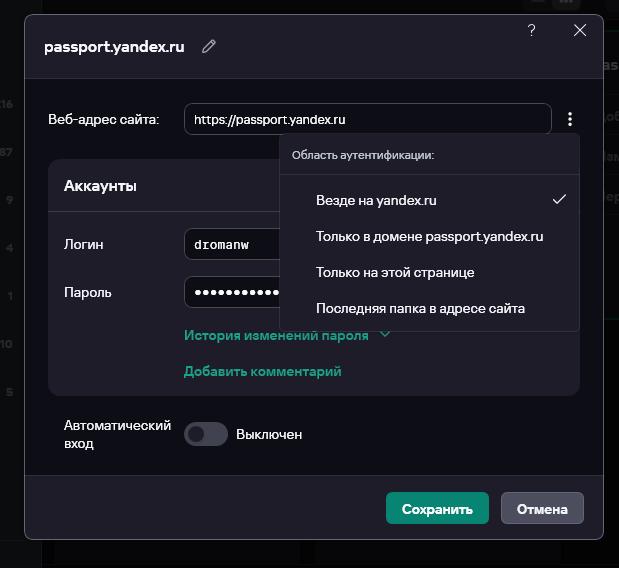Click the Веб-адрес сайта label

pyautogui.click(x=104, y=119)
